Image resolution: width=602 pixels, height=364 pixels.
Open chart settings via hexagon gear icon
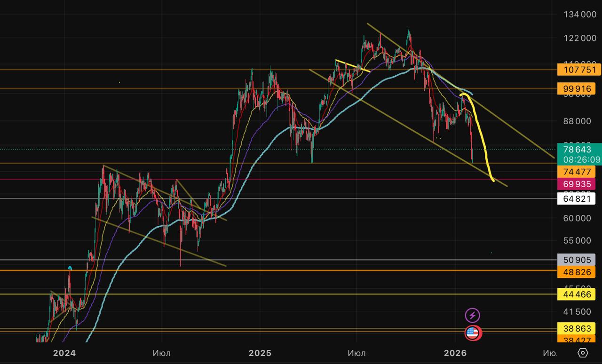click(583, 353)
